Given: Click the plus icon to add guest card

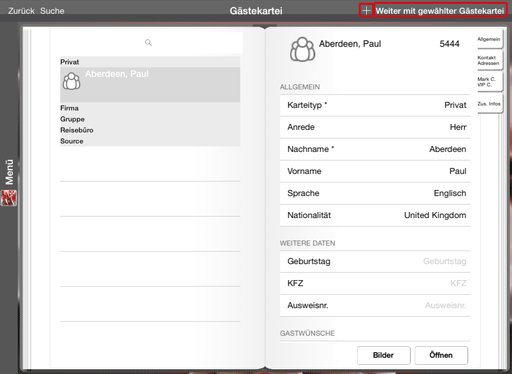Looking at the screenshot, I should click(x=366, y=10).
